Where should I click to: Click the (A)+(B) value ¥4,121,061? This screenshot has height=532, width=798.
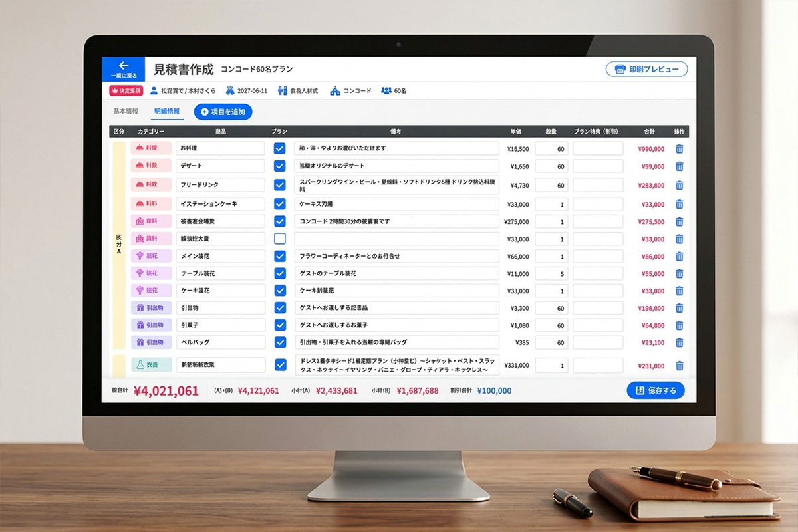258,391
